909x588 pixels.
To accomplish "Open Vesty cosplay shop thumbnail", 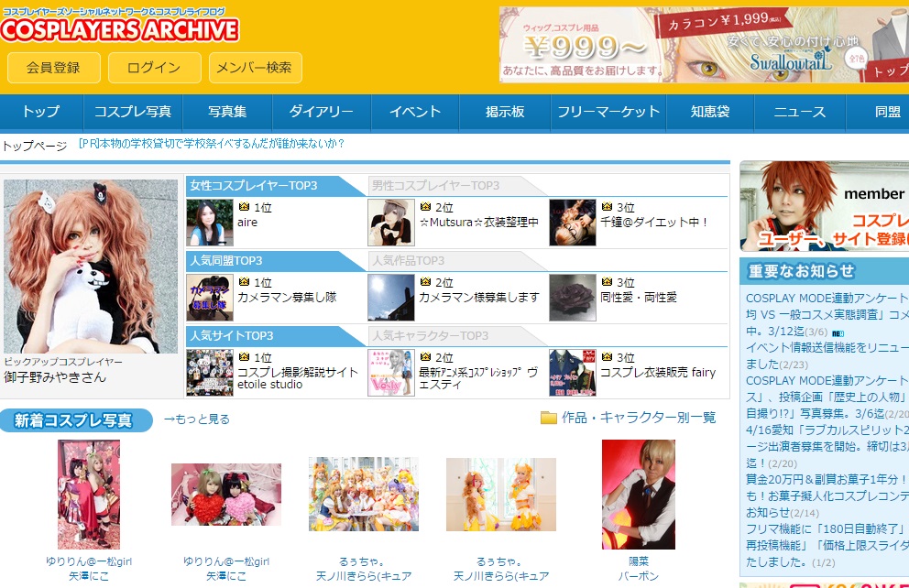I will tap(391, 373).
